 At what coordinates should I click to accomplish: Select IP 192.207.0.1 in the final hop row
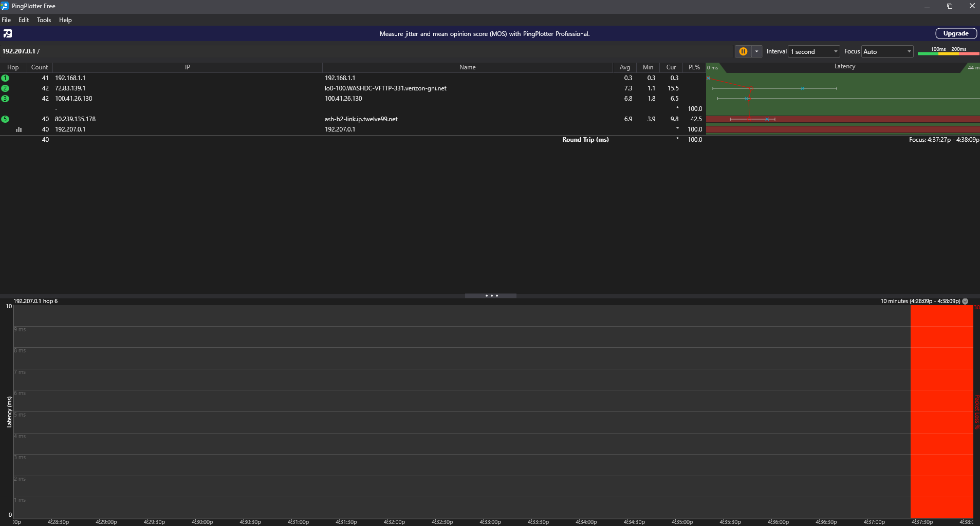point(70,129)
